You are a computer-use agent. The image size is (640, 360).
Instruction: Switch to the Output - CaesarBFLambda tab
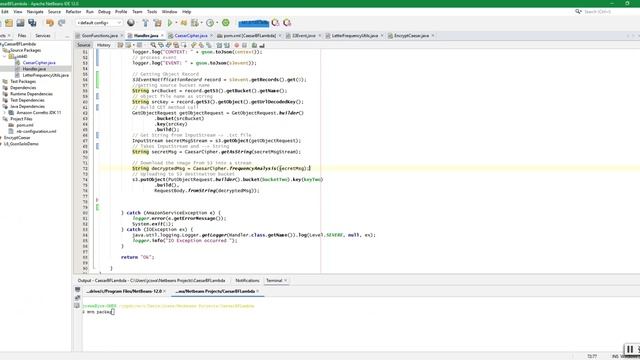coord(151,281)
